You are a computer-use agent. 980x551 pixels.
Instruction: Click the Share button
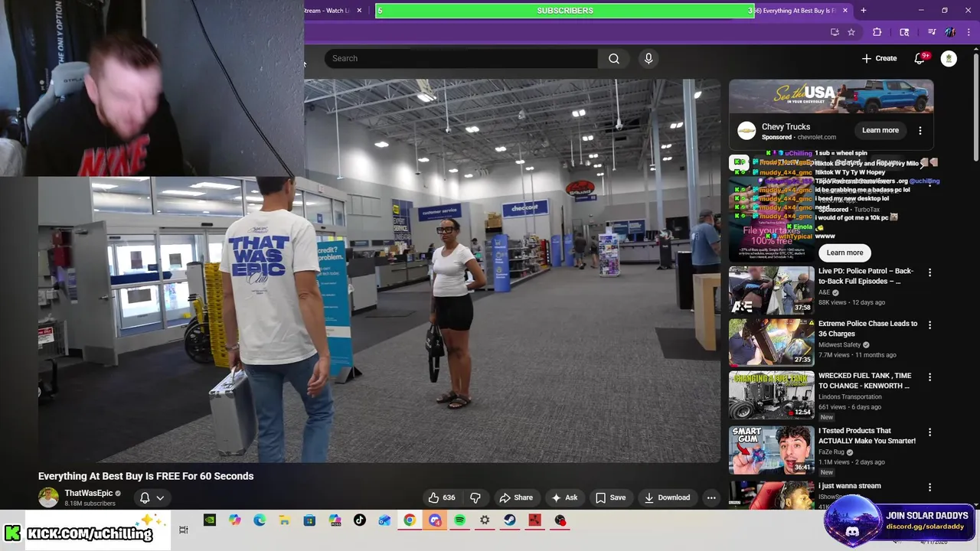point(516,497)
